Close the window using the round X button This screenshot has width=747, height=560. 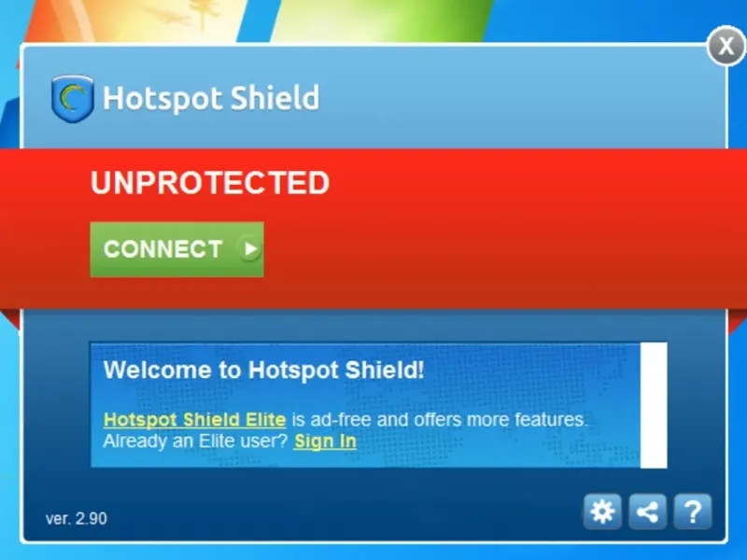pos(726,46)
